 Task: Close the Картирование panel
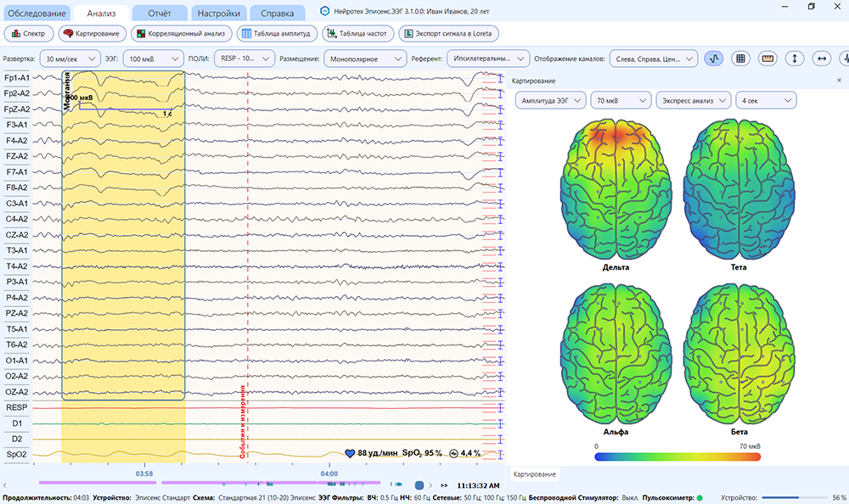click(x=840, y=80)
